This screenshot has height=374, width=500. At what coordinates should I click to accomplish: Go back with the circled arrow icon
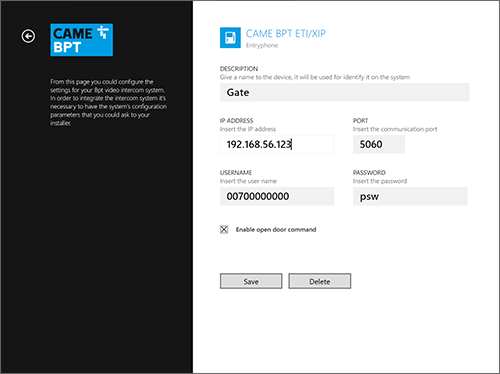pos(28,36)
